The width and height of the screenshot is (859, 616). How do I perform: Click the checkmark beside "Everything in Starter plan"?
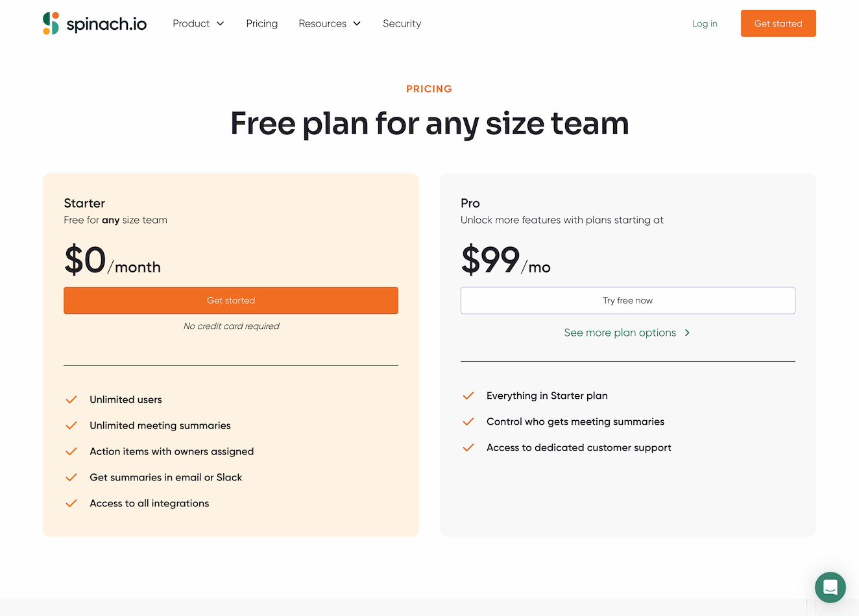(468, 396)
